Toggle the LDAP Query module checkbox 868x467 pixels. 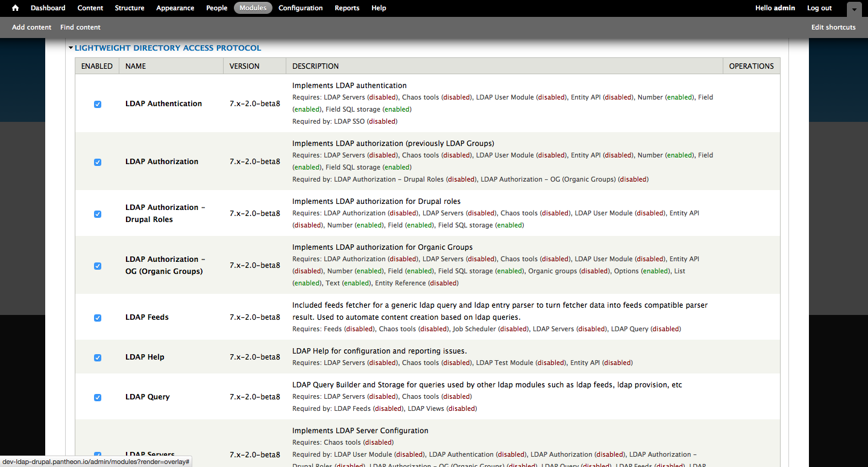click(x=98, y=398)
